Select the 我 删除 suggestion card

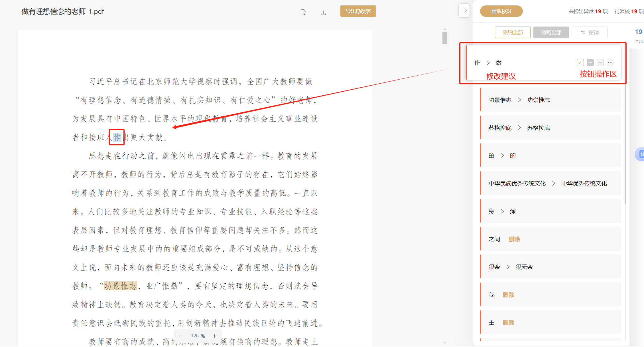click(x=550, y=294)
